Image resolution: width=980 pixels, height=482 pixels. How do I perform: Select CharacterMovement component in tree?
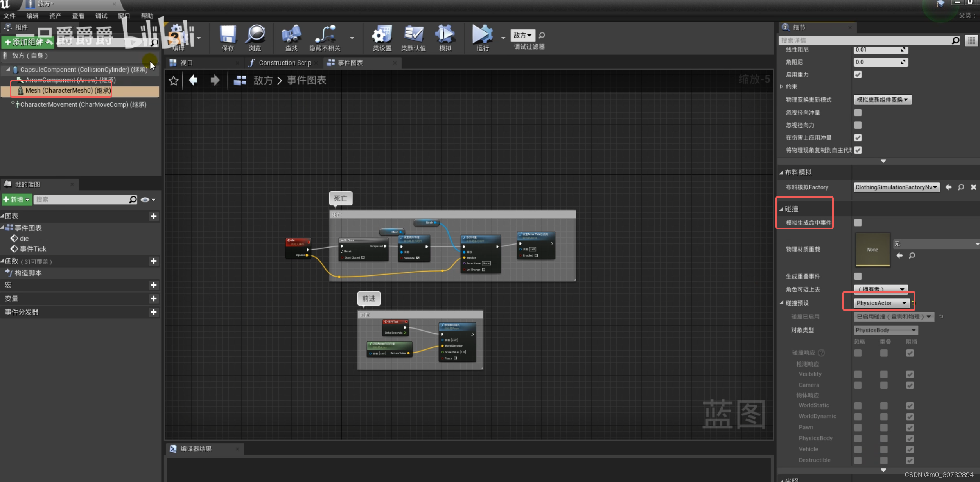coord(83,104)
